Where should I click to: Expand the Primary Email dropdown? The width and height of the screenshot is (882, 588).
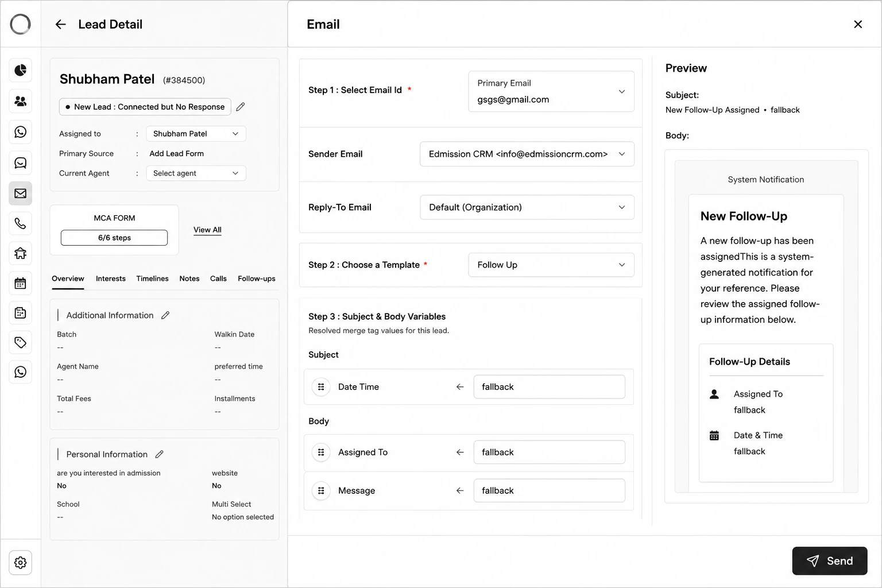(551, 91)
